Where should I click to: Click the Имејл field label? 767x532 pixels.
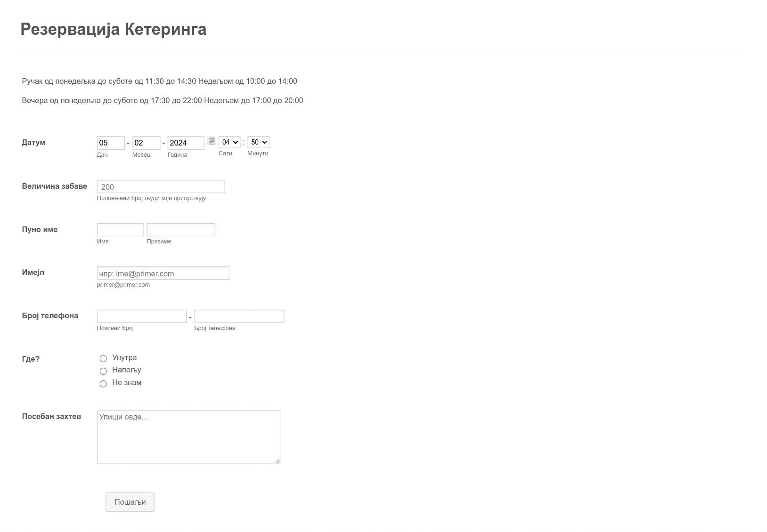pos(33,273)
